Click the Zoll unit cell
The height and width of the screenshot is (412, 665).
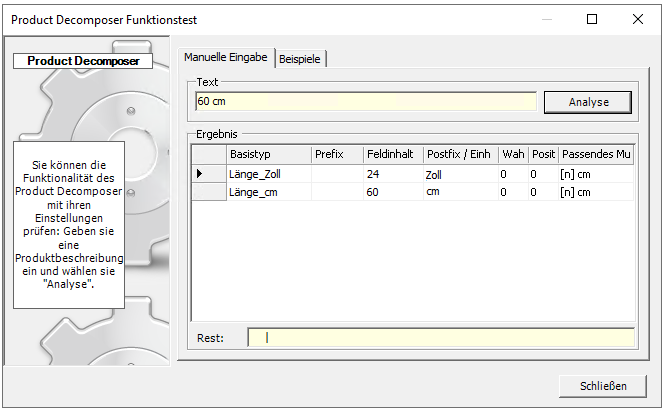(x=461, y=174)
